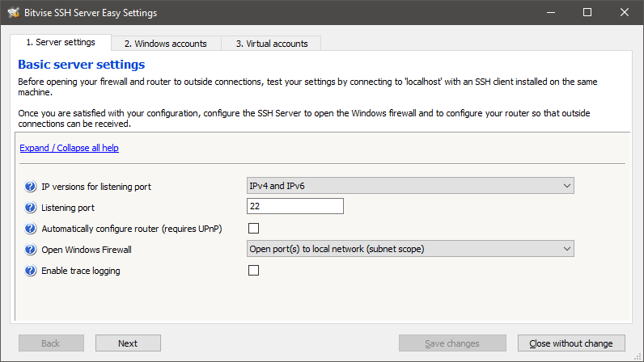The height and width of the screenshot is (362, 644).
Task: Click the Basic server settings heading
Action: point(82,65)
